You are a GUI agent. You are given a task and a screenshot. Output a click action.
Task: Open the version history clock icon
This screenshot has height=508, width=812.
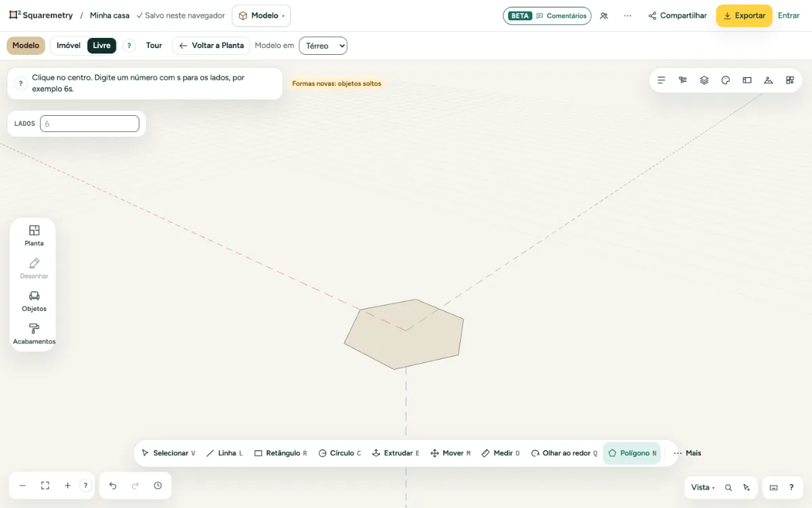click(158, 486)
